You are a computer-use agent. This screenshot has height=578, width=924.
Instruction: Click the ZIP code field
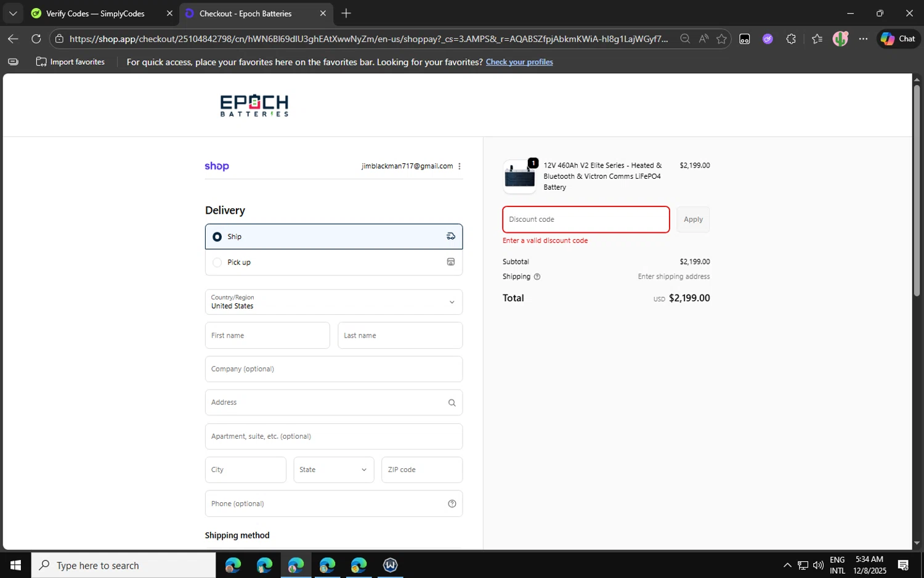coord(422,470)
